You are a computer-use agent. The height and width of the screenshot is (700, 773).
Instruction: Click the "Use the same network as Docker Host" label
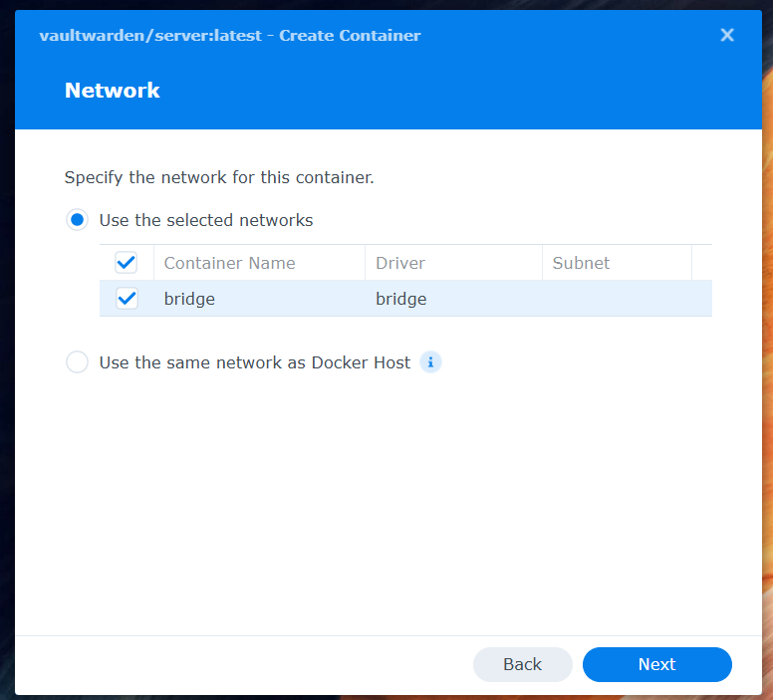[255, 362]
